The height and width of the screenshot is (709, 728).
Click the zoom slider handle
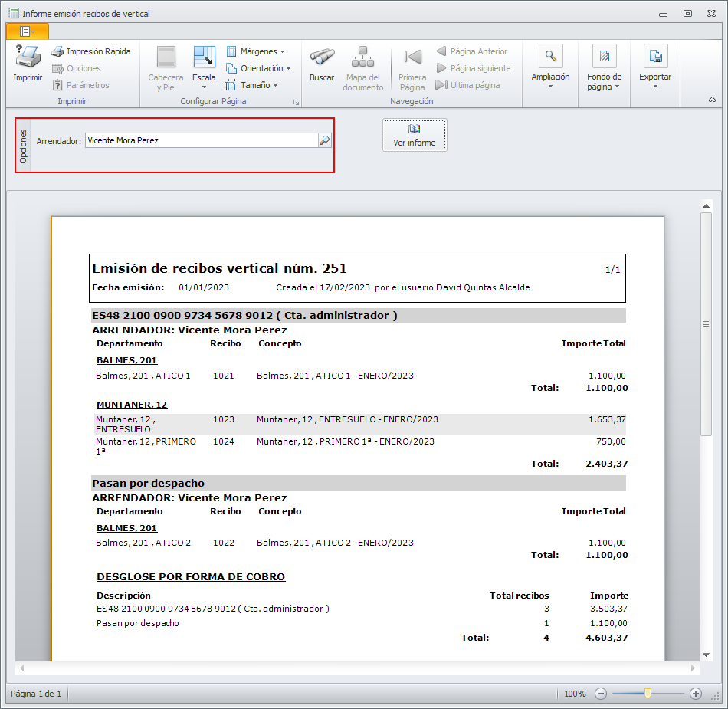point(648,694)
